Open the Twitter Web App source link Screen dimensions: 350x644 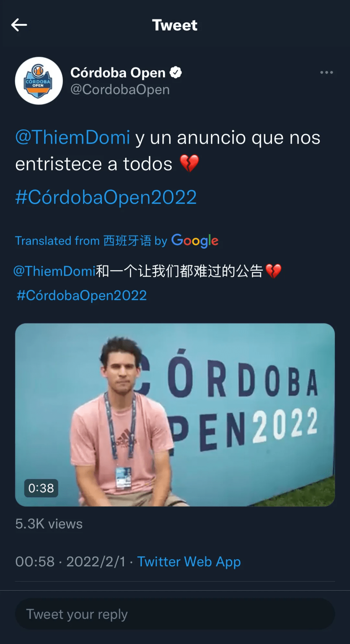coord(189,562)
